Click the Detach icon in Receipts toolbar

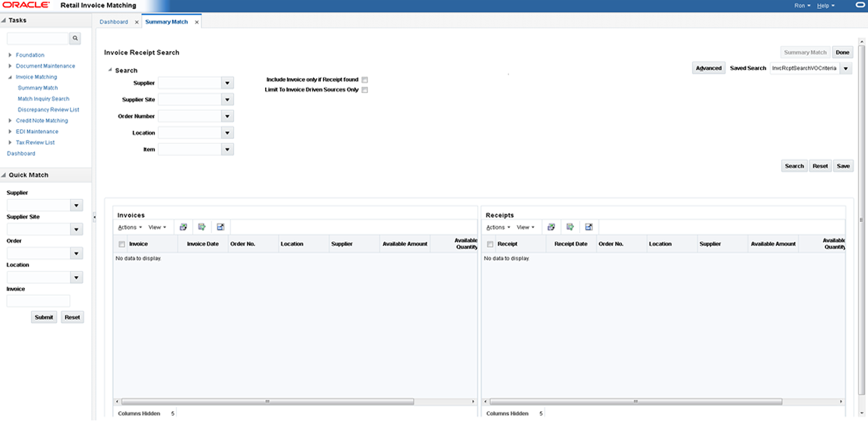tap(589, 227)
